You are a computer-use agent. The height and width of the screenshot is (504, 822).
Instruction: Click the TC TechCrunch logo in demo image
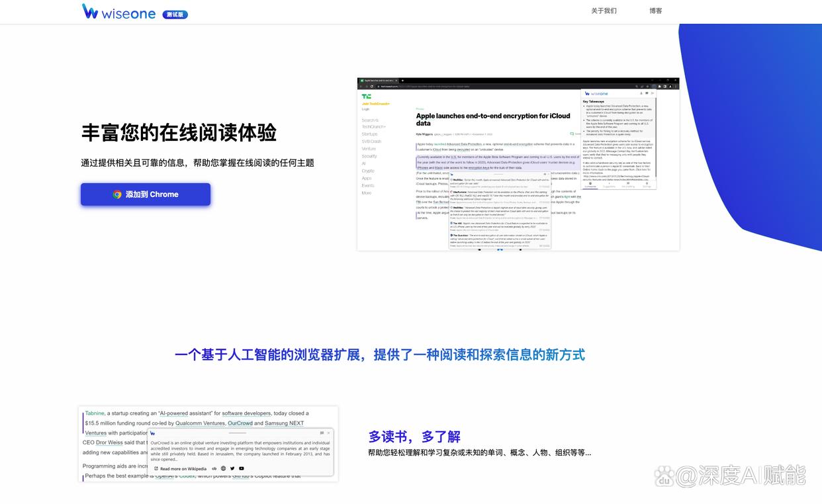click(366, 97)
